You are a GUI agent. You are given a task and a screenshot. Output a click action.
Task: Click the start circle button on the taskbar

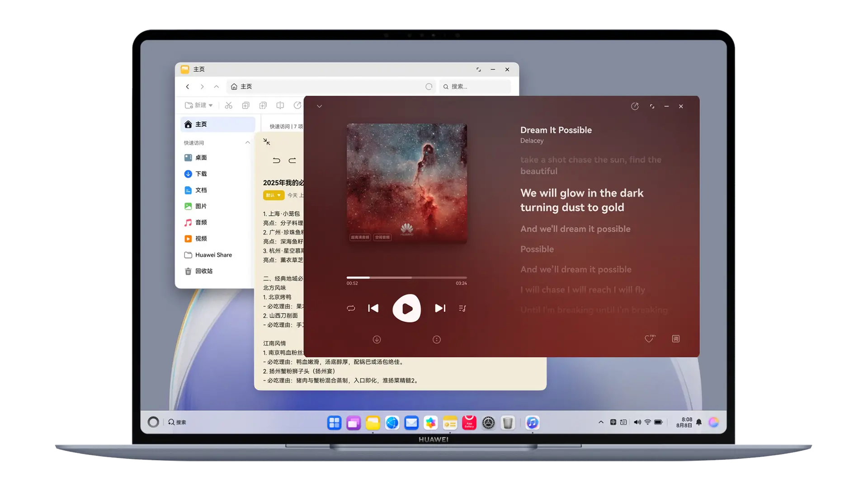pos(153,422)
